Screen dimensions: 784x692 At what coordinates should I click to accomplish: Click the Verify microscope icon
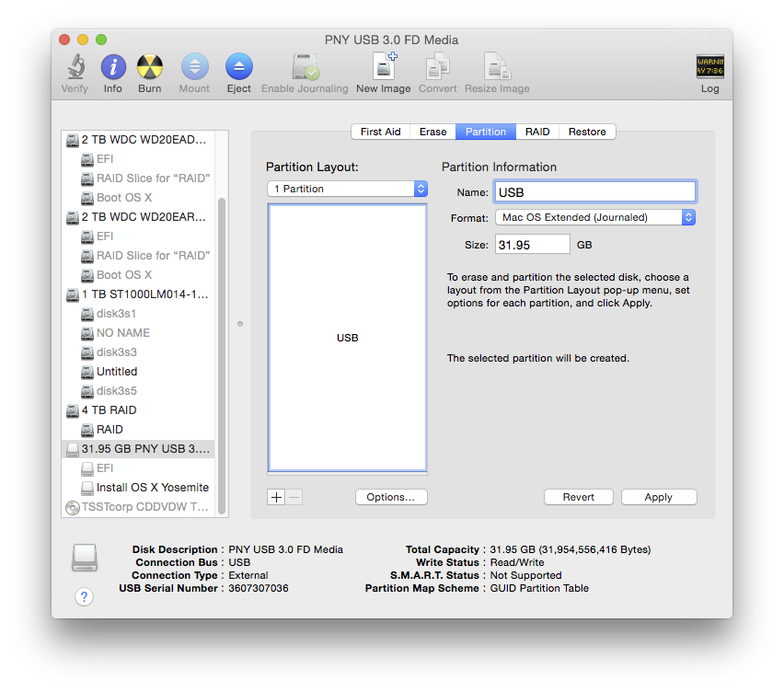tap(75, 67)
